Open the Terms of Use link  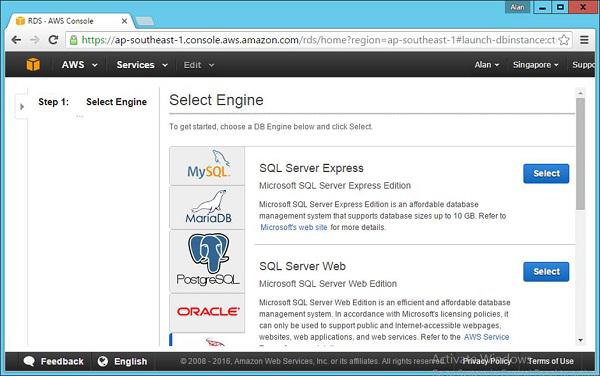pyautogui.click(x=551, y=361)
